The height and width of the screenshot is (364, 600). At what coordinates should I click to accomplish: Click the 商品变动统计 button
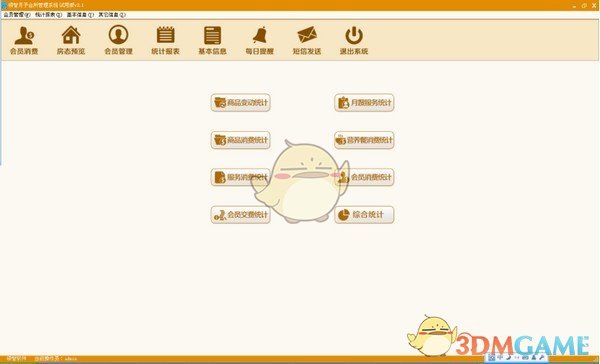coord(241,103)
